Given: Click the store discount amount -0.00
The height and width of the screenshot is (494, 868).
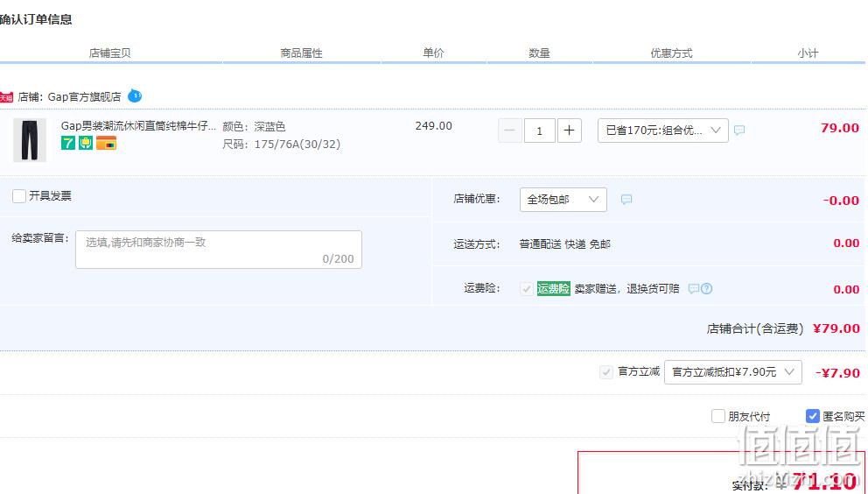Looking at the screenshot, I should click(841, 201).
